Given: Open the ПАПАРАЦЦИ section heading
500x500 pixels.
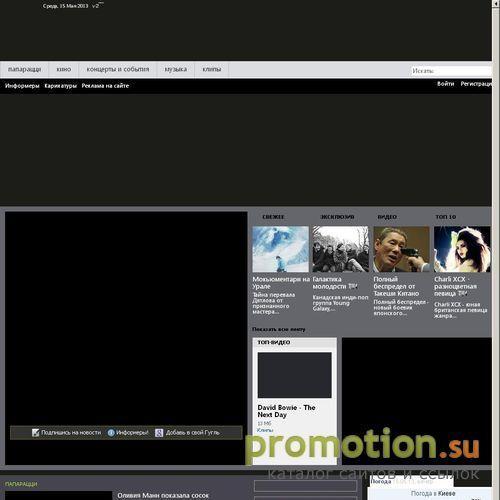Looking at the screenshot, I should (x=21, y=484).
